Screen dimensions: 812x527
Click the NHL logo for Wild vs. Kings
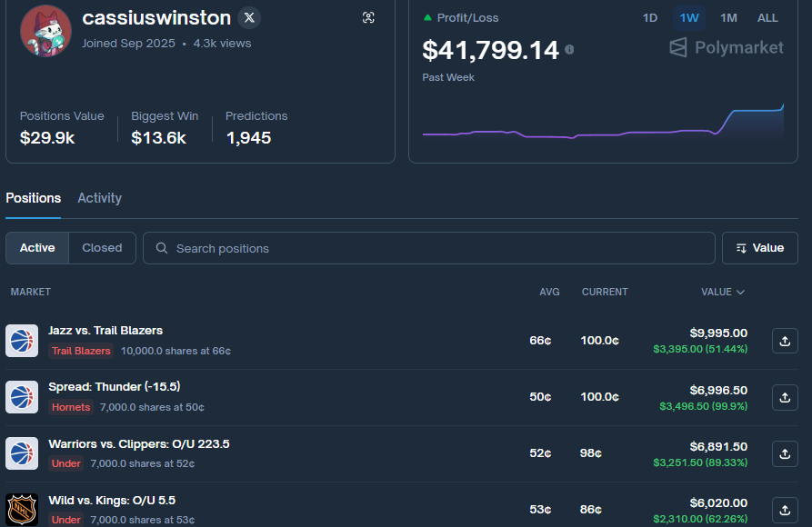click(x=22, y=510)
